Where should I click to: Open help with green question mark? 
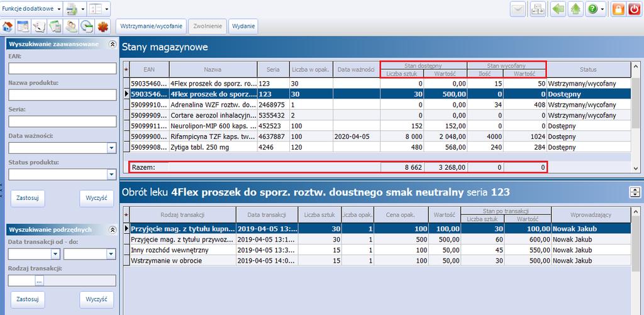coord(592,9)
